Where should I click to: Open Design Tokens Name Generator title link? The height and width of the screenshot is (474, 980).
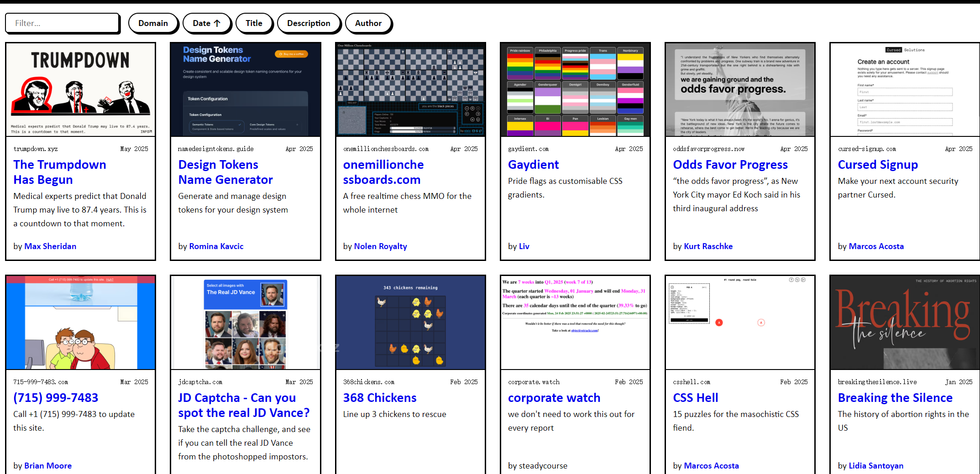point(225,172)
